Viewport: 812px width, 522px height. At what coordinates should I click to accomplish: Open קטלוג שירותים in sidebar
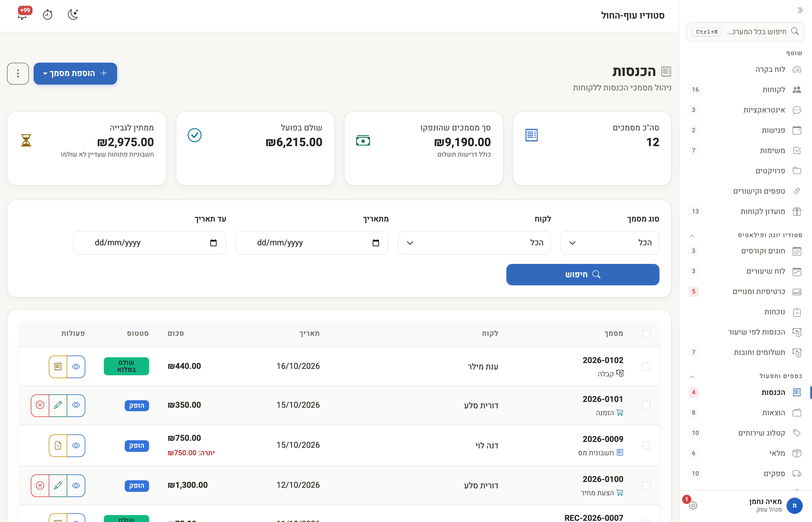[745, 433]
